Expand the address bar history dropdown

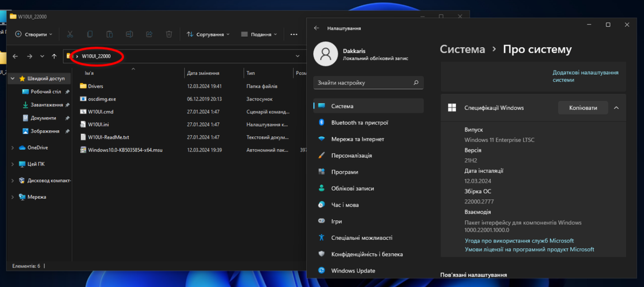[298, 56]
